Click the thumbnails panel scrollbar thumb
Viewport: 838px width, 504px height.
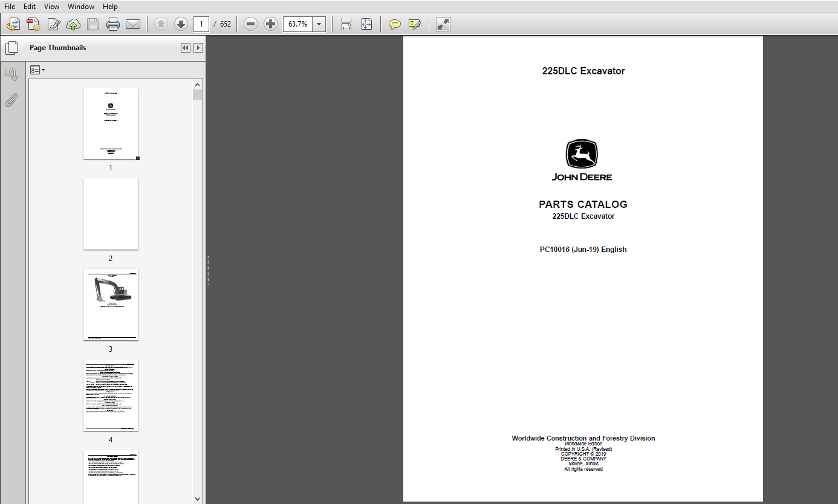pyautogui.click(x=198, y=95)
